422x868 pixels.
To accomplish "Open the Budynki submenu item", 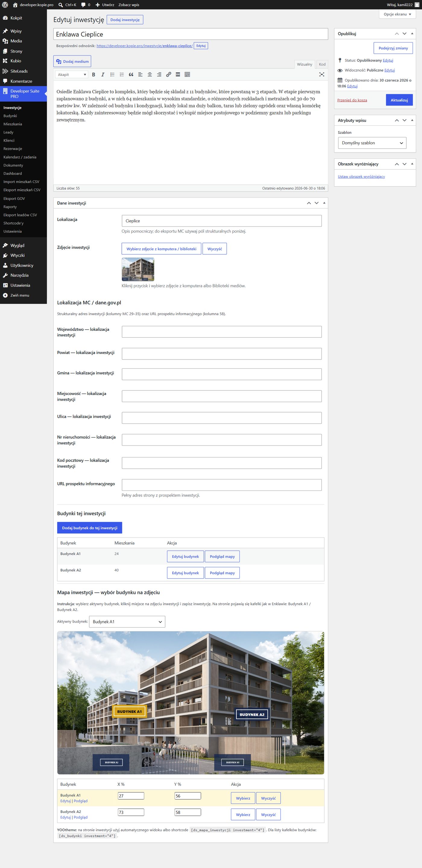I will tap(10, 116).
